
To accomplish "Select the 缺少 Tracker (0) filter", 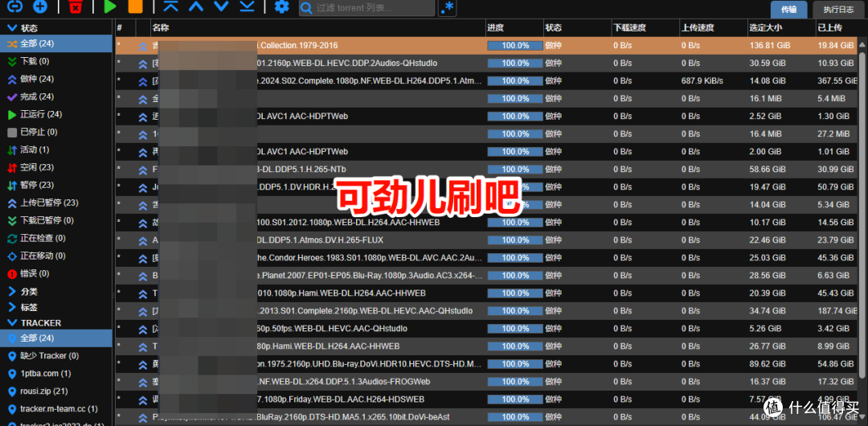I will 56,355.
